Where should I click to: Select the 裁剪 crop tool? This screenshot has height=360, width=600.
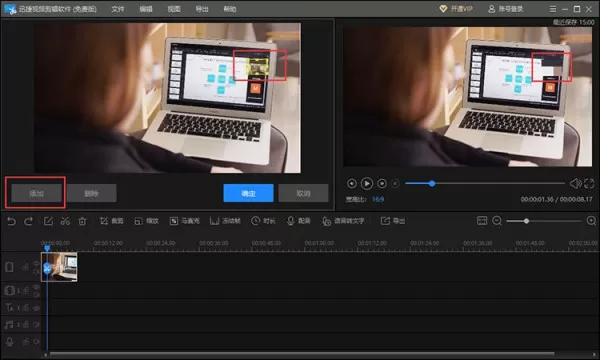coord(111,221)
